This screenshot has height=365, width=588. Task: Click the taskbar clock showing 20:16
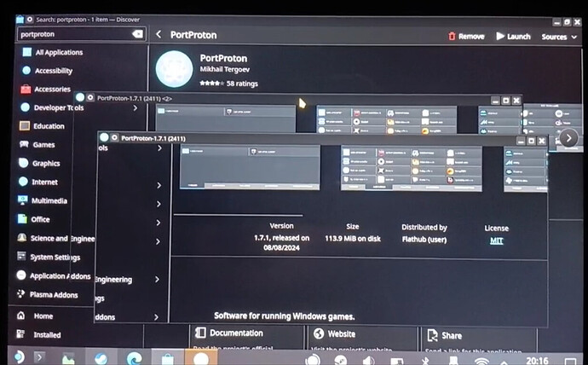(537, 361)
